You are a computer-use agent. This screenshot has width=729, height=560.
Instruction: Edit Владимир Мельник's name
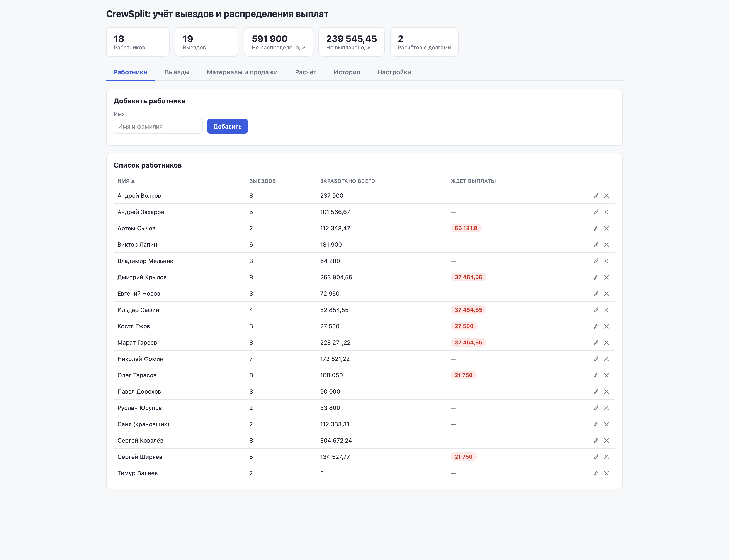pos(596,261)
